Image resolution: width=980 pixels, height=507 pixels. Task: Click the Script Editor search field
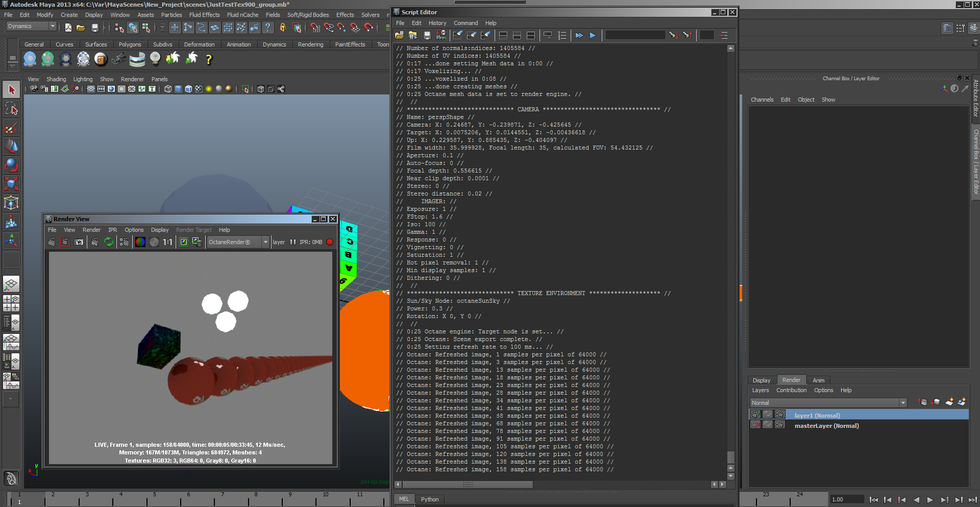635,35
